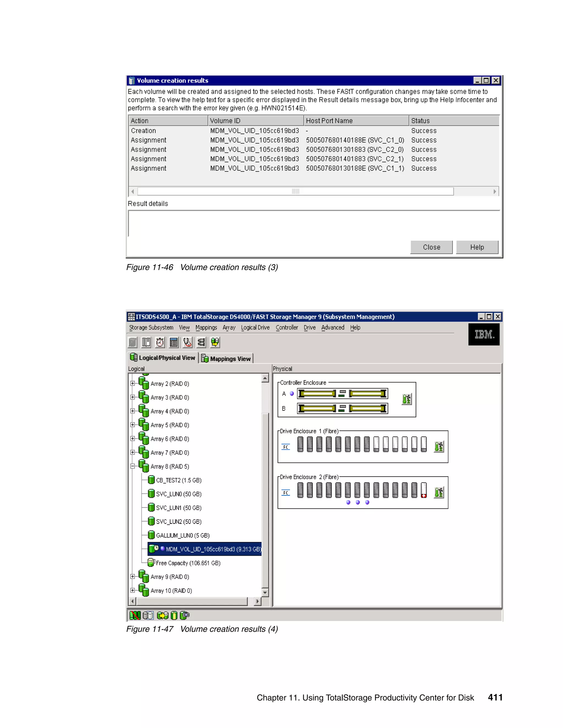Click the event log list toolbar icon

point(174,342)
